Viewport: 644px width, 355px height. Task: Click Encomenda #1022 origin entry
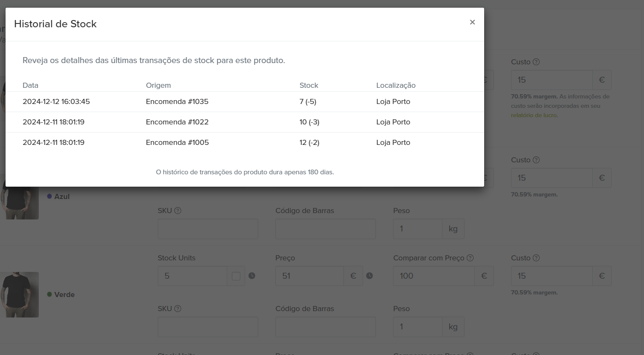tap(177, 122)
